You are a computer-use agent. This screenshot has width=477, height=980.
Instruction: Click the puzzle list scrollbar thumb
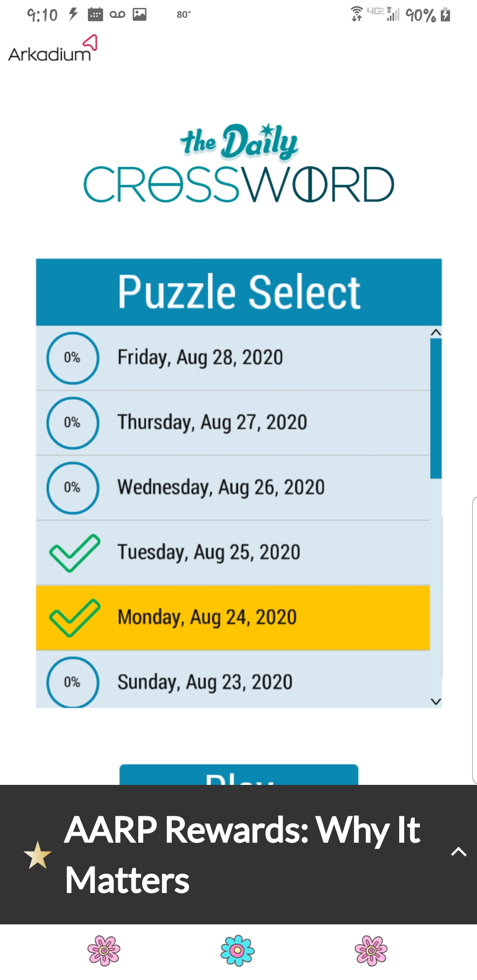pyautogui.click(x=436, y=408)
